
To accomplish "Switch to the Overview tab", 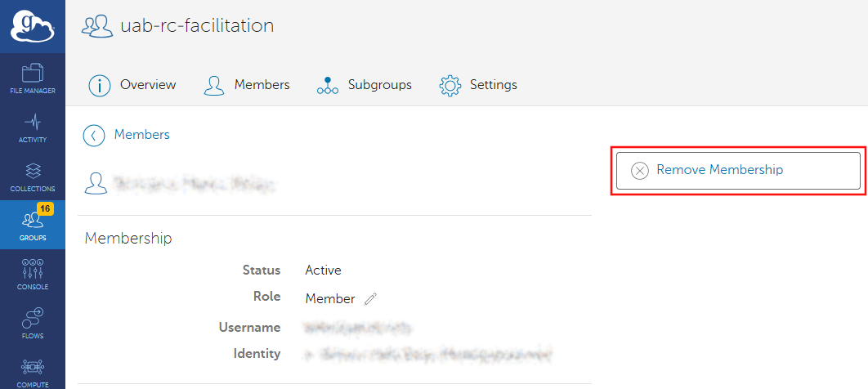I will (132, 85).
